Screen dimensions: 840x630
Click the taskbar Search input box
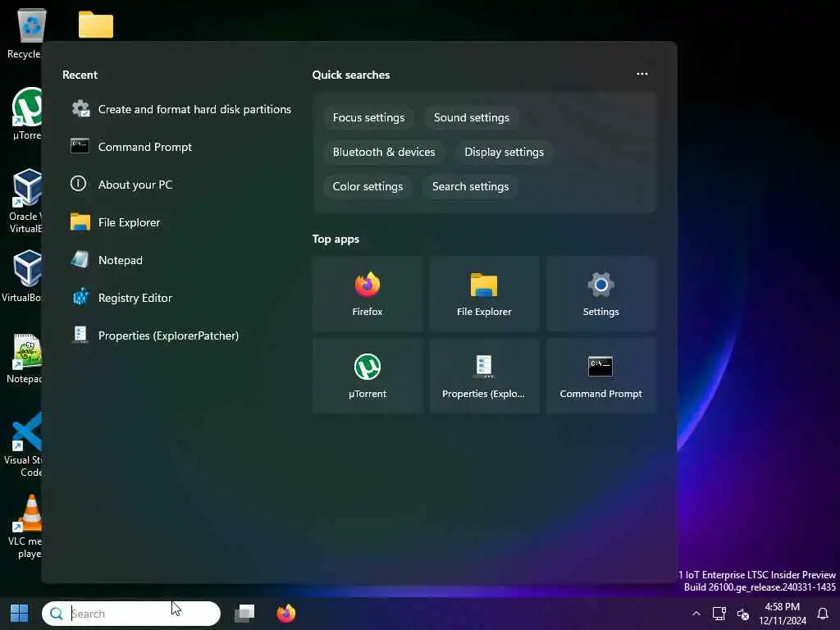click(x=131, y=614)
